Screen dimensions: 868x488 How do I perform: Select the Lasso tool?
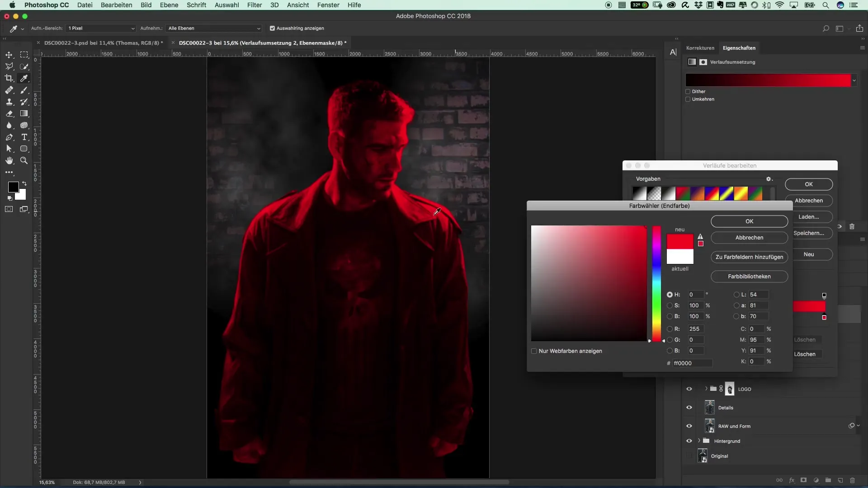tap(9, 66)
